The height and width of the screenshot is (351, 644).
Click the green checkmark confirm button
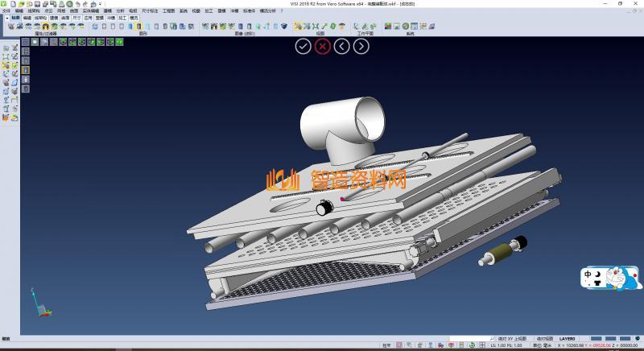point(303,46)
